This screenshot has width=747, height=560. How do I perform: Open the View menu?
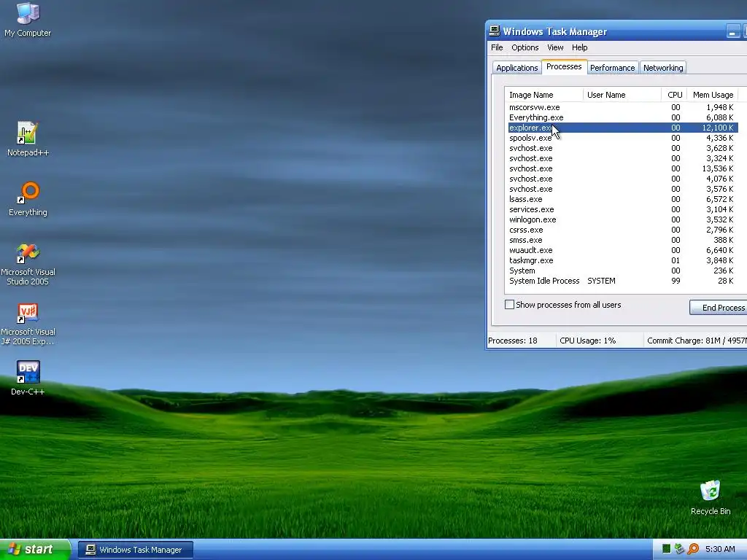pos(555,47)
